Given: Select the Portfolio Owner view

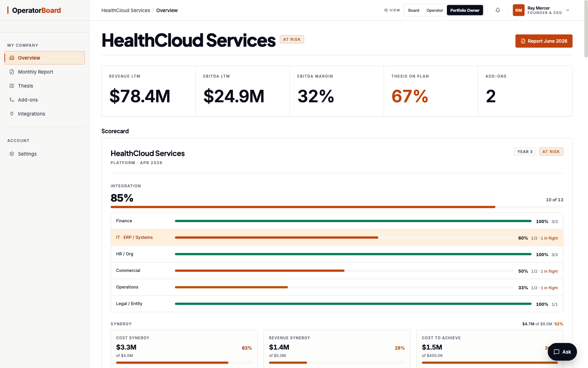Looking at the screenshot, I should click(x=465, y=10).
